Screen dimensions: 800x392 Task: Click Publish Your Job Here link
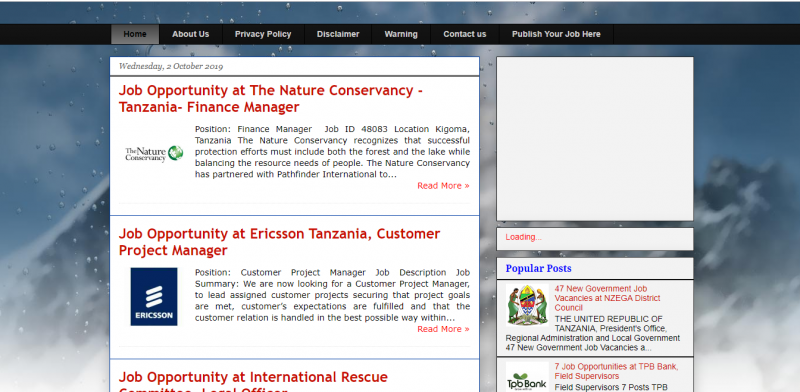click(x=556, y=34)
